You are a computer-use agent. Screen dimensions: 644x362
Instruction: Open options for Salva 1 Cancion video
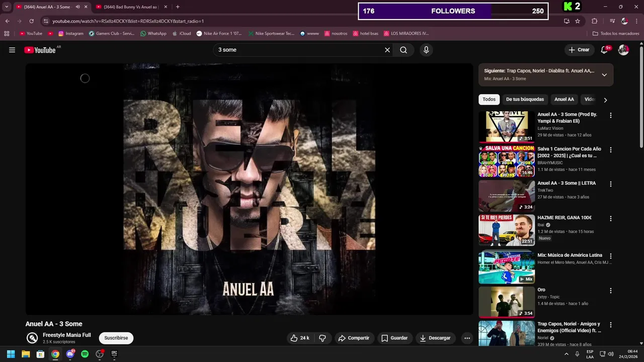coord(611,150)
